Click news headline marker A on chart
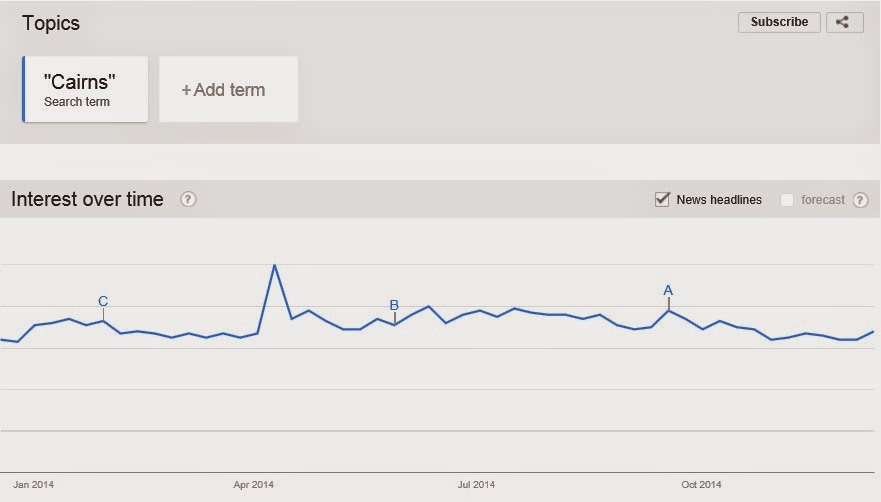This screenshot has height=502, width=881. click(x=668, y=291)
